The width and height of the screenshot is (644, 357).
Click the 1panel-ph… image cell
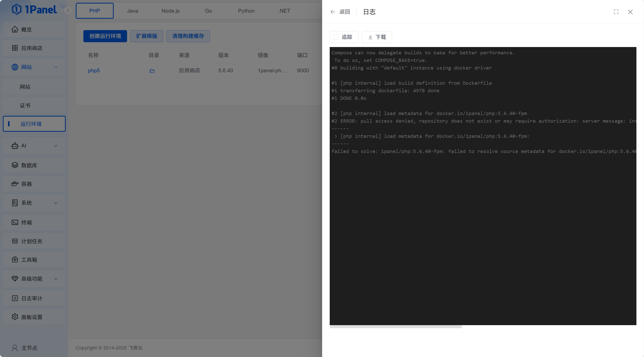pos(272,71)
